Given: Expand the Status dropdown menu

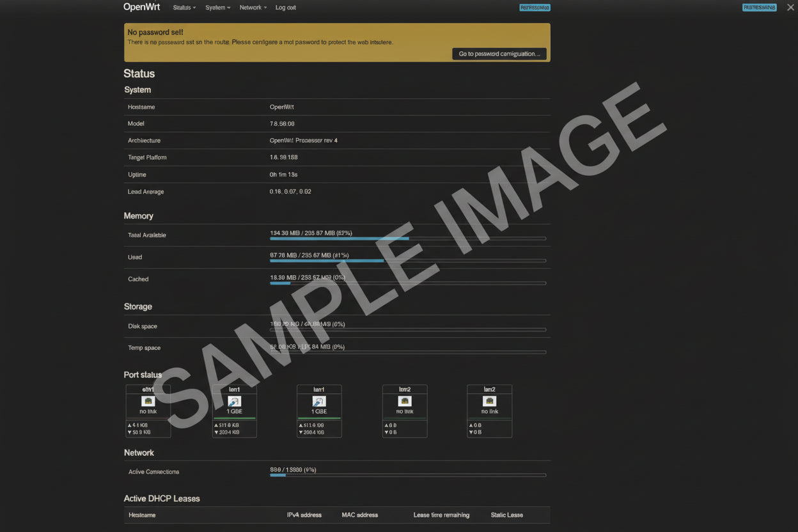Looking at the screenshot, I should pos(184,8).
